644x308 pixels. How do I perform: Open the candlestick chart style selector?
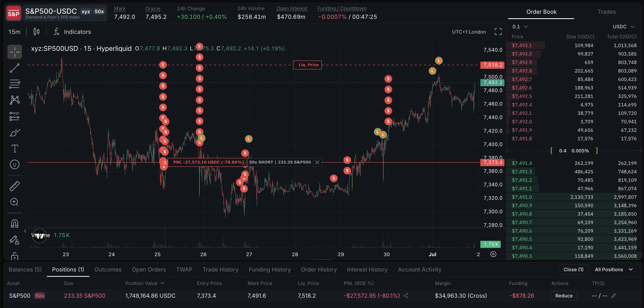point(37,32)
